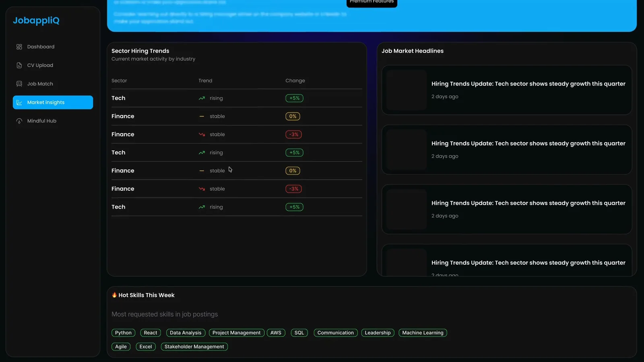644x362 pixels.
Task: Click the Premium Features button
Action: pos(372,2)
